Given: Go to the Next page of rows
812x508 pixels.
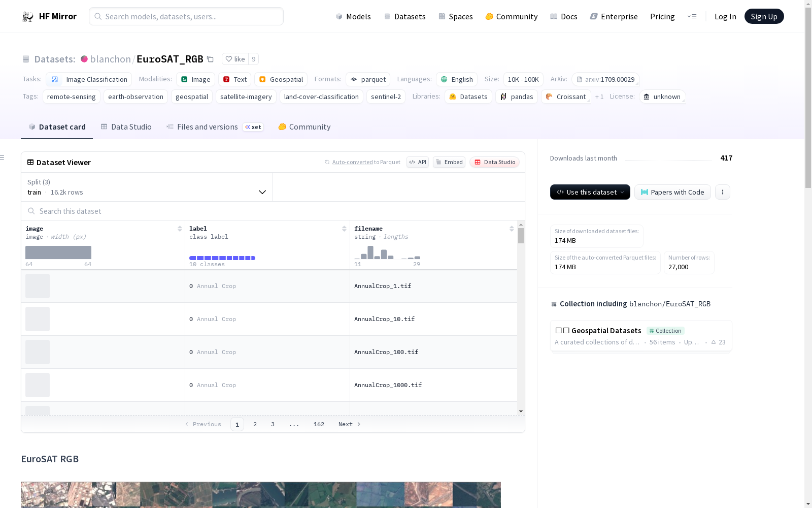Looking at the screenshot, I should [x=349, y=424].
